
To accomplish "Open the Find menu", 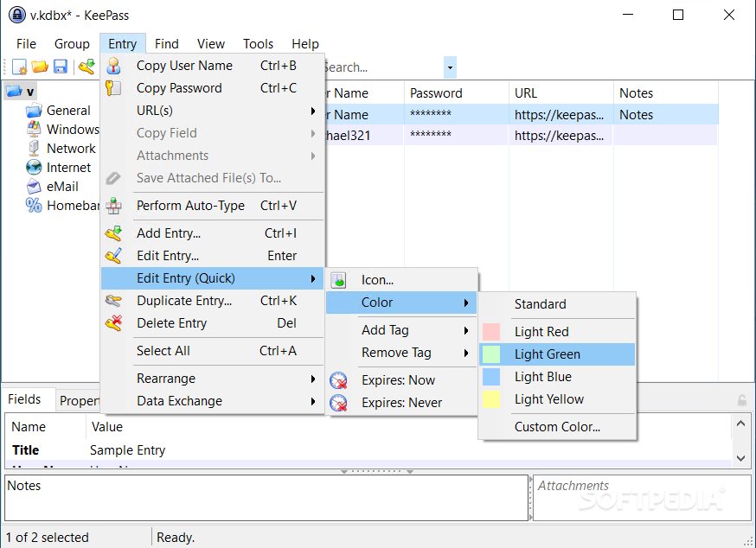I will (x=167, y=44).
